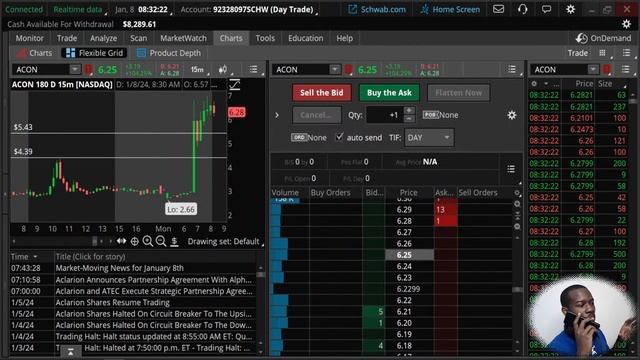The width and height of the screenshot is (640, 360).
Task: Click the OnDemand button
Action: tap(603, 38)
